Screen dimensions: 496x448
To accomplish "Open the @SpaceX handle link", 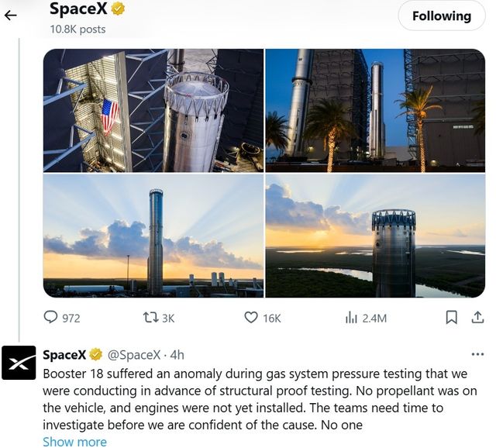I will tap(135, 355).
